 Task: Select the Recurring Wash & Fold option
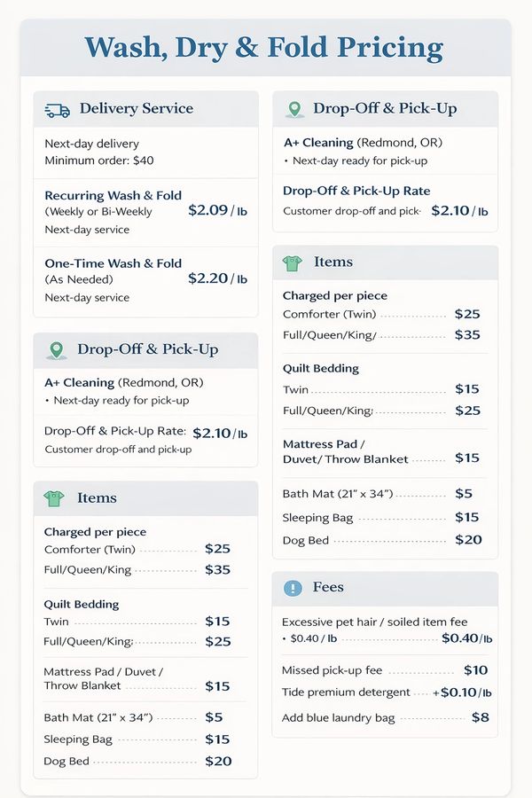(113, 195)
